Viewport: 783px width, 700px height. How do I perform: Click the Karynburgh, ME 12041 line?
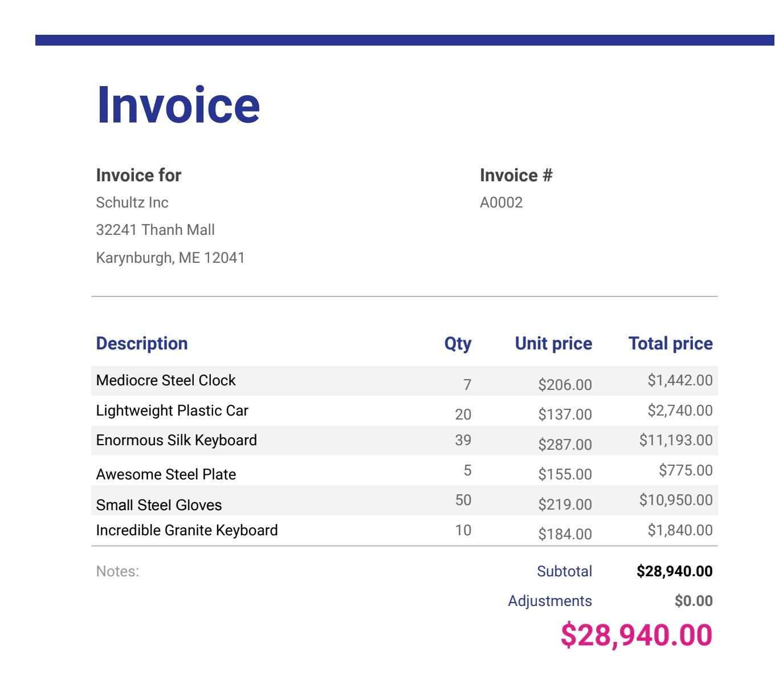(170, 258)
